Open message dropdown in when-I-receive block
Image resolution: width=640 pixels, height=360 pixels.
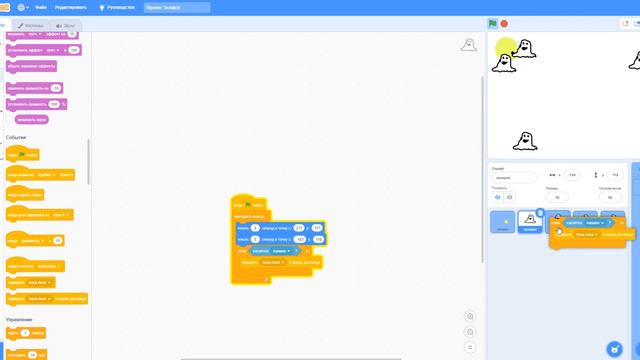(49, 267)
